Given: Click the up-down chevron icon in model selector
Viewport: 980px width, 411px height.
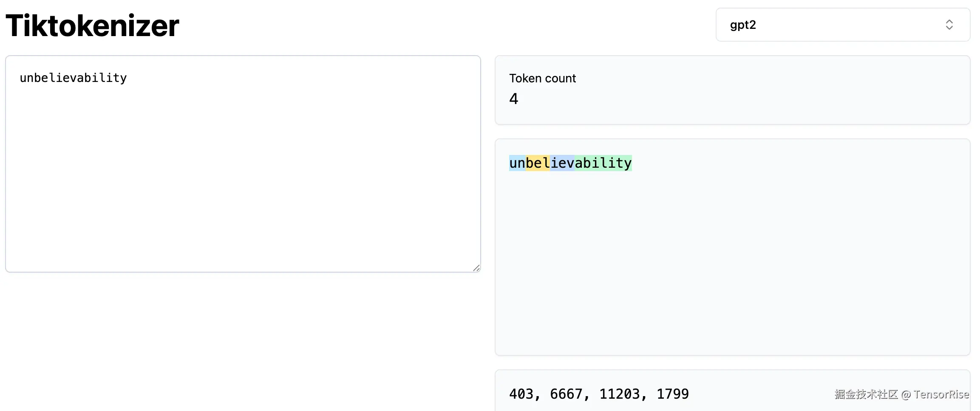Looking at the screenshot, I should 949,25.
